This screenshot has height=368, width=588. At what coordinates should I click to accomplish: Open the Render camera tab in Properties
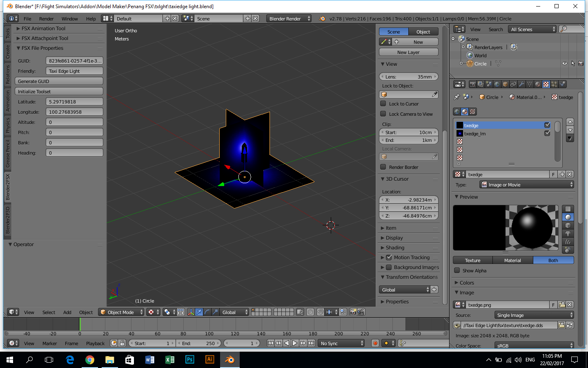(x=472, y=84)
